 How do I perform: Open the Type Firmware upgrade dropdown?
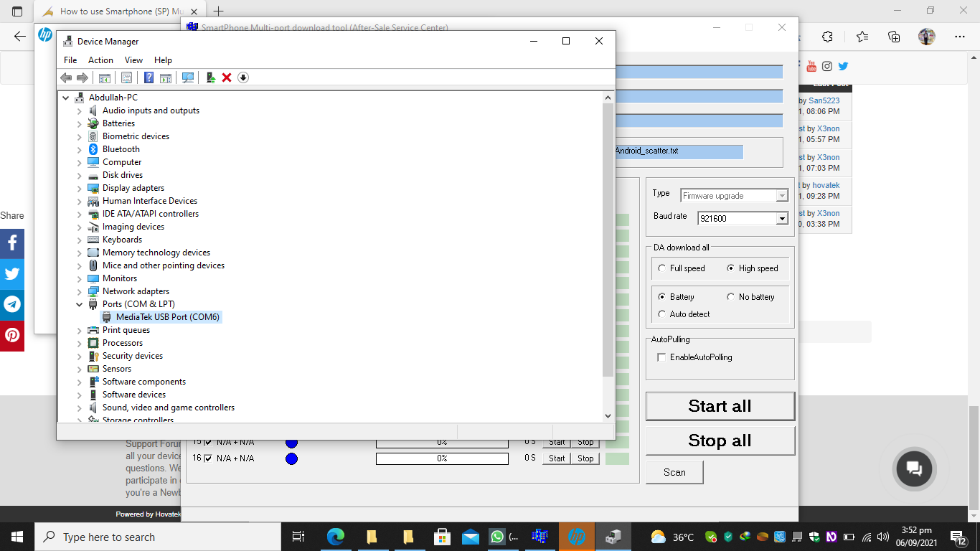click(782, 196)
